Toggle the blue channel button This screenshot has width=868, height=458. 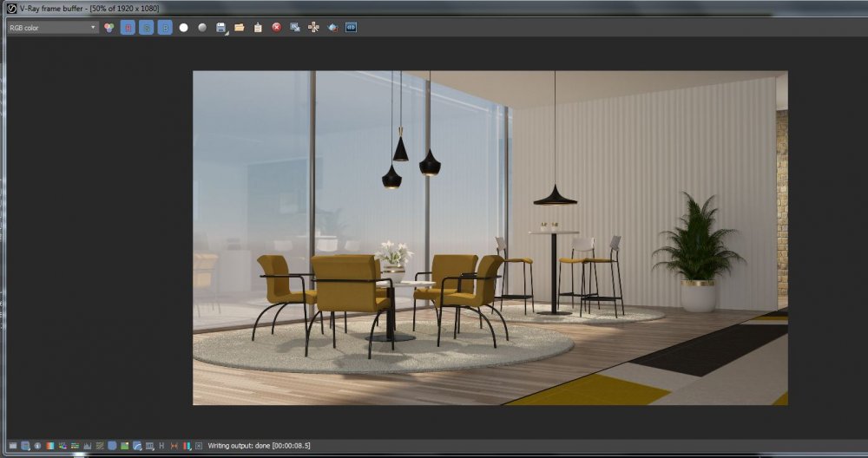point(165,28)
